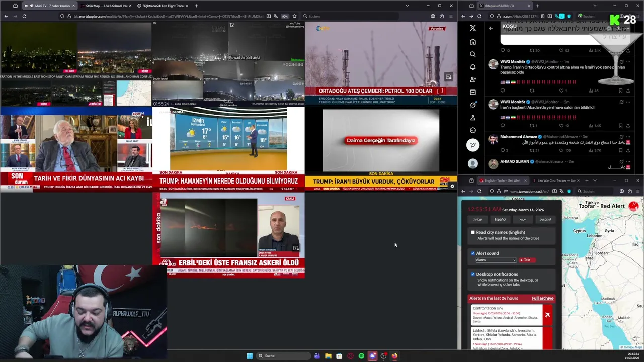
Task: Click Muhammed Ahwaze profile avatar
Action: [493, 138]
